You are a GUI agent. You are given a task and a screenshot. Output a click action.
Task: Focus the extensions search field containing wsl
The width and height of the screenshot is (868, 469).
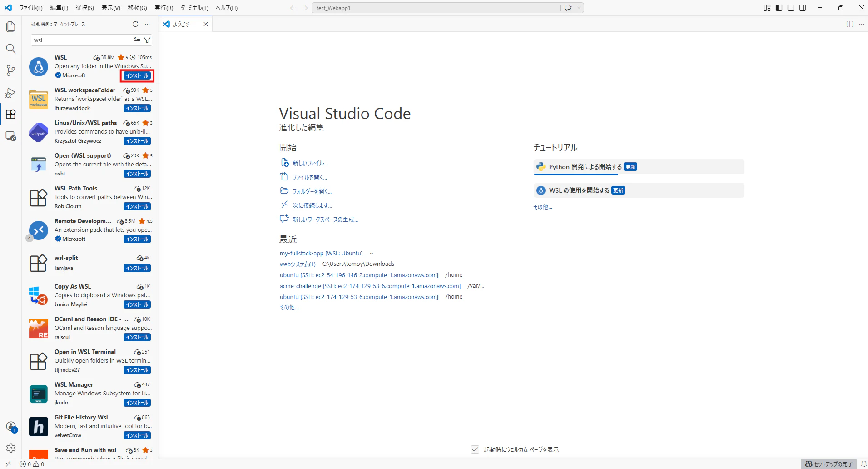[x=82, y=40]
